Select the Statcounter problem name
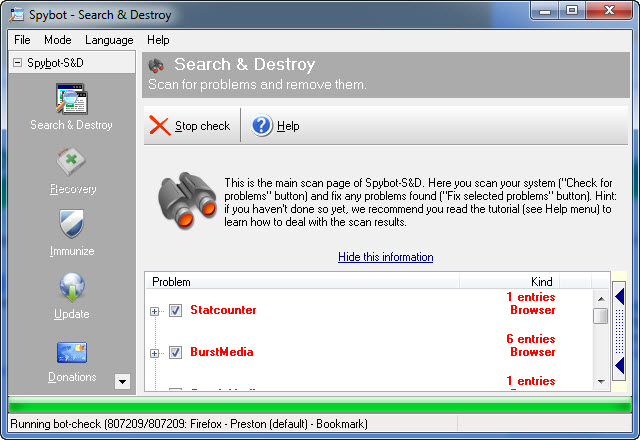 223,310
